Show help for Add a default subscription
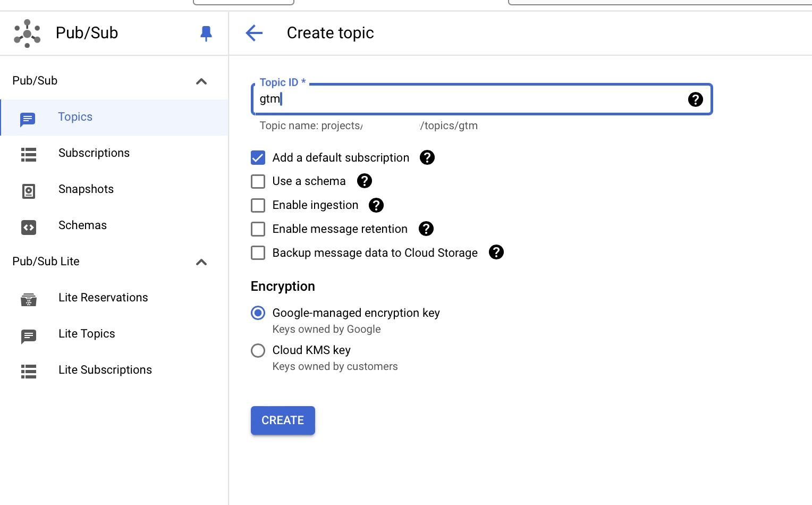812x505 pixels. point(427,157)
